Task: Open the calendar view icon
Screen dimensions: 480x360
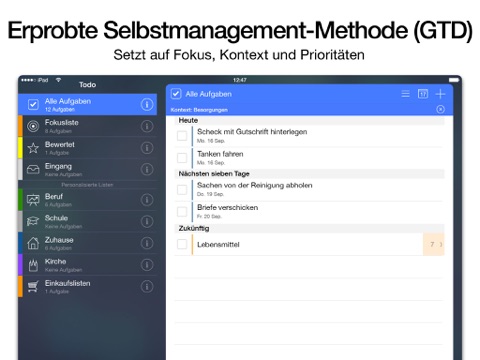Action: tap(423, 94)
